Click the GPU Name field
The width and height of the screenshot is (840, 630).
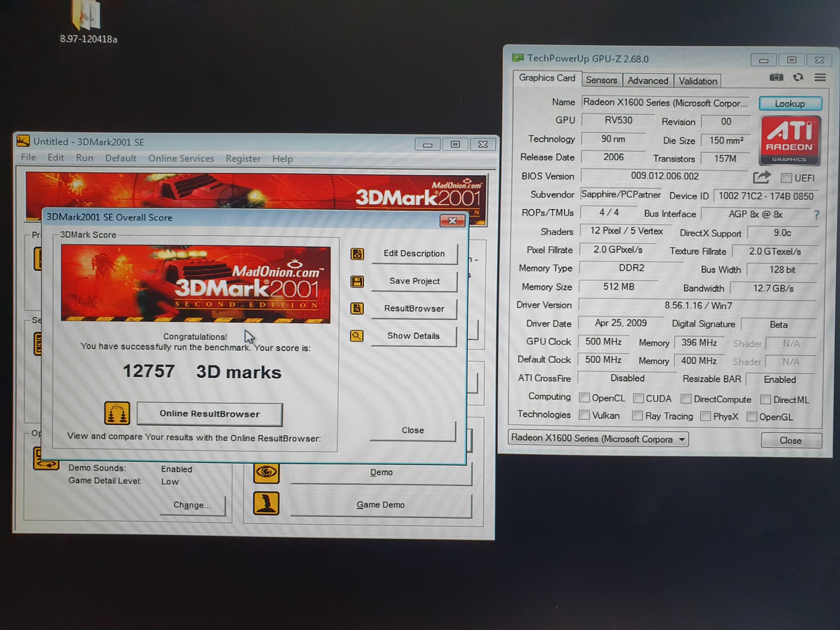pyautogui.click(x=665, y=103)
